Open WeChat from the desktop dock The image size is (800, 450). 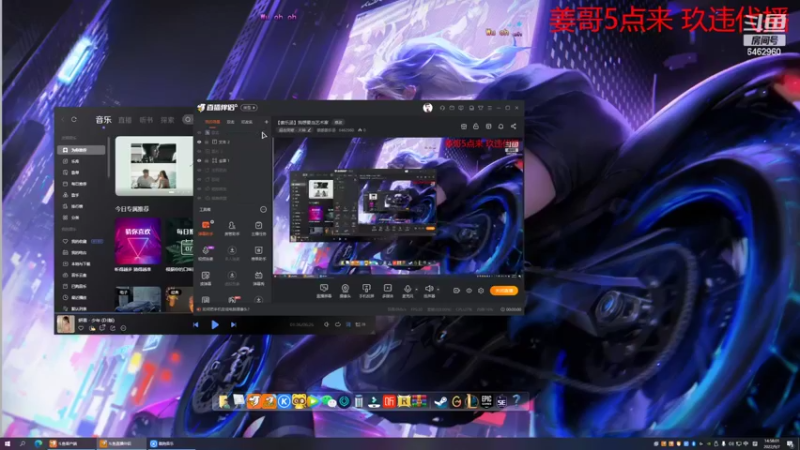329,402
